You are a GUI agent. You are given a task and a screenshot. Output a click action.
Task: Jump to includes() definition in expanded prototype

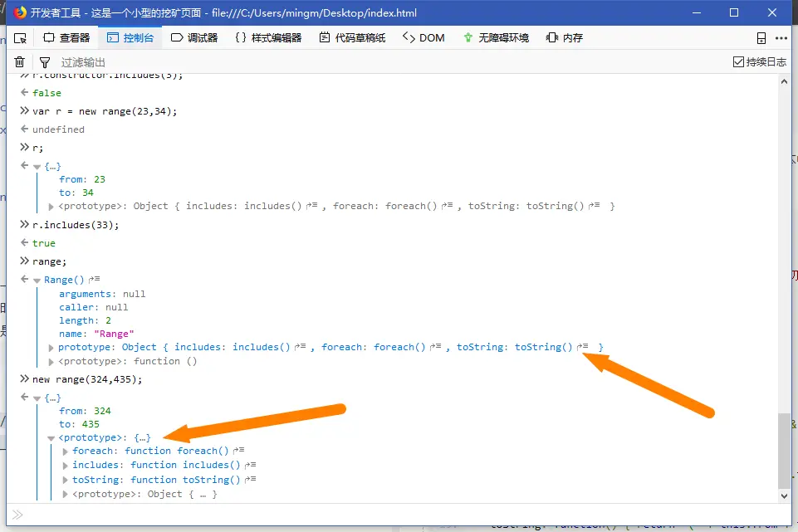[251, 464]
